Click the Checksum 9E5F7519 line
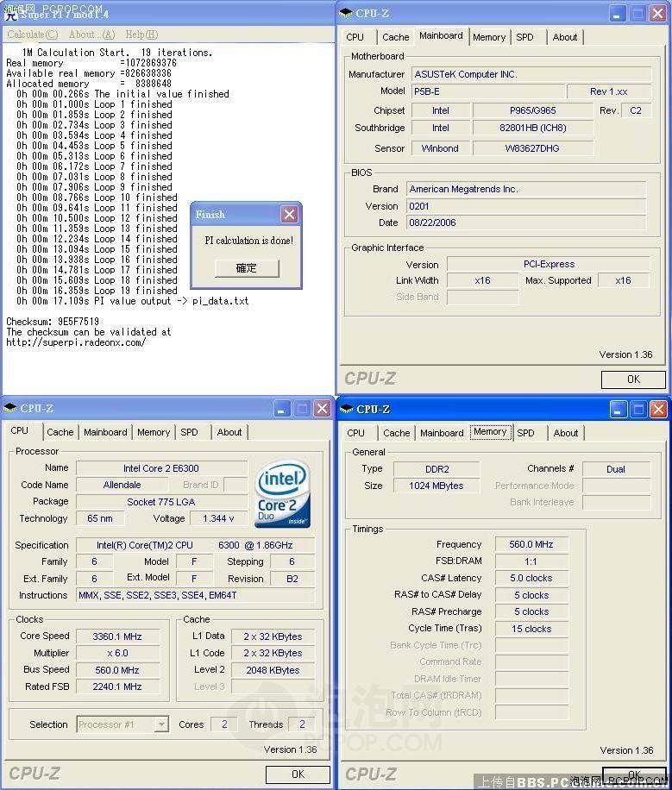672x790 pixels. 53,322
